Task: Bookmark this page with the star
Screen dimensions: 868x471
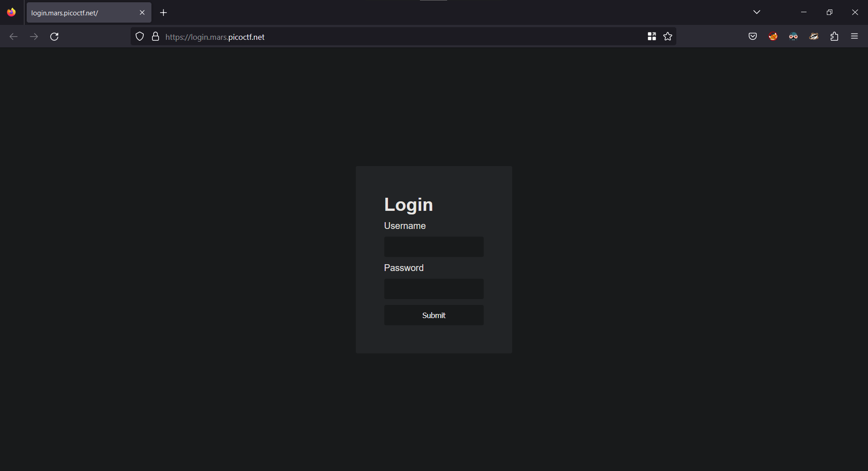Action: pos(668,37)
